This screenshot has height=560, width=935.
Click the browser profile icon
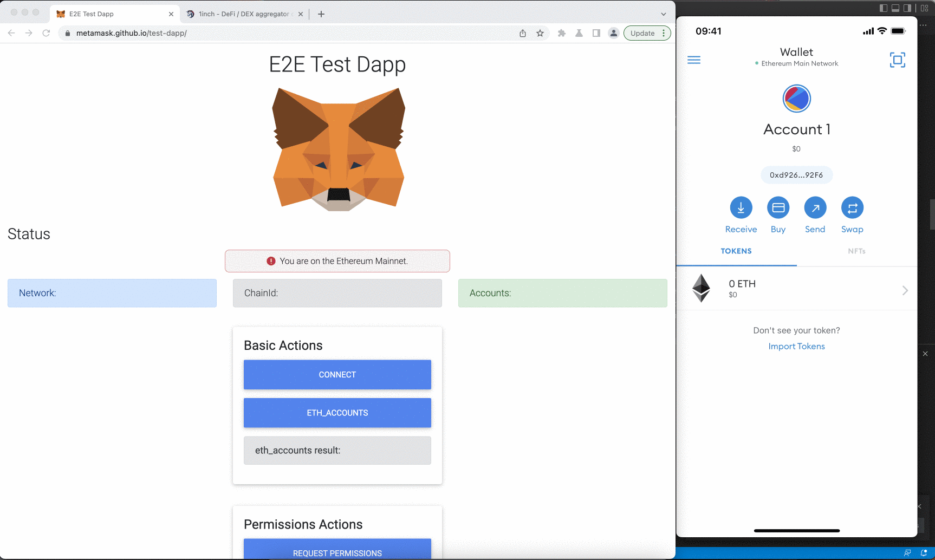click(x=613, y=33)
